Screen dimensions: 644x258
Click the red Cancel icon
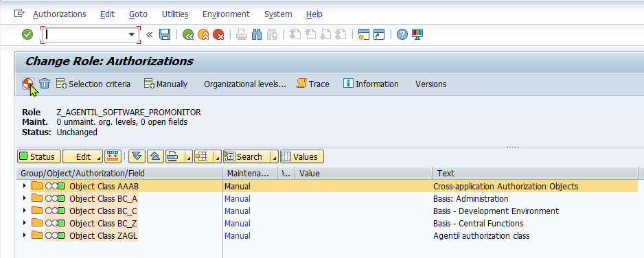[218, 34]
